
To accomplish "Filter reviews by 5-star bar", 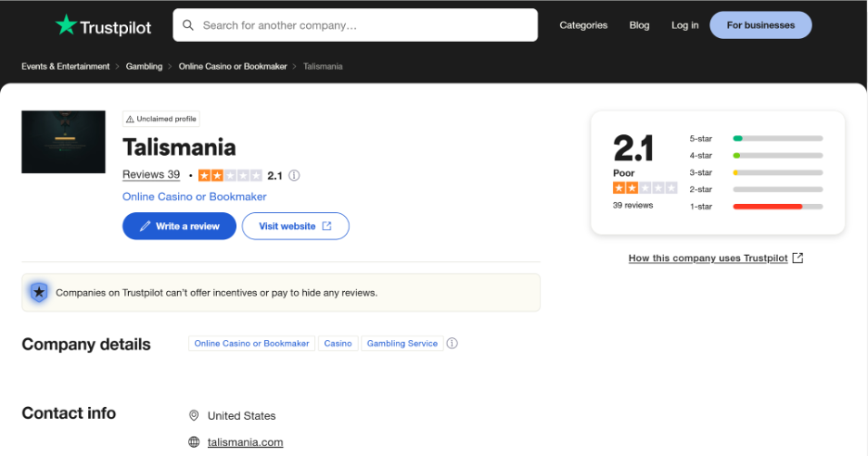I will coord(756,138).
